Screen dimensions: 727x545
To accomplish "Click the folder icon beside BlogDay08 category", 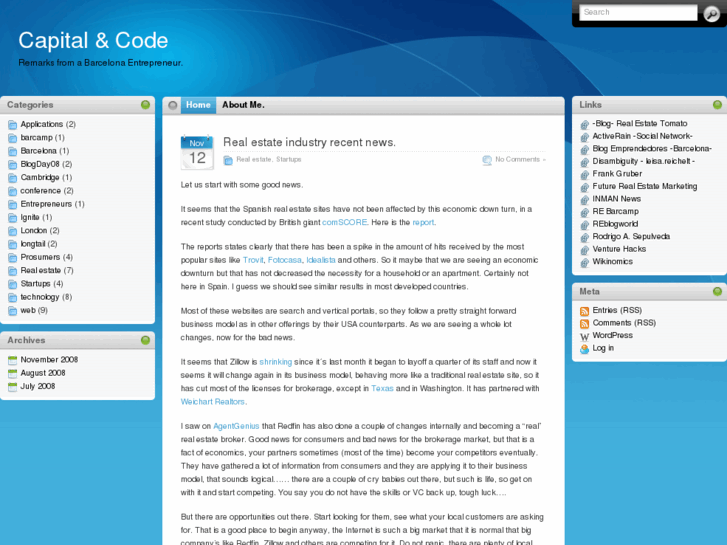I will 13,165.
